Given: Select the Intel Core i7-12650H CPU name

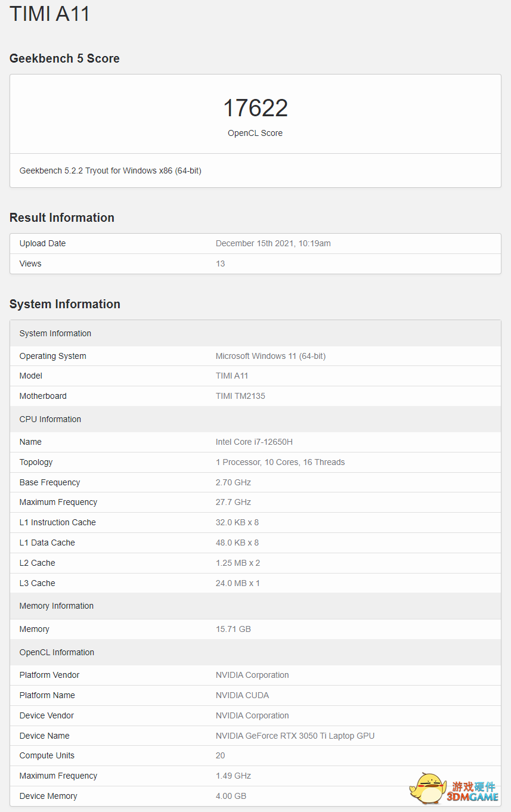Looking at the screenshot, I should pyautogui.click(x=254, y=442).
